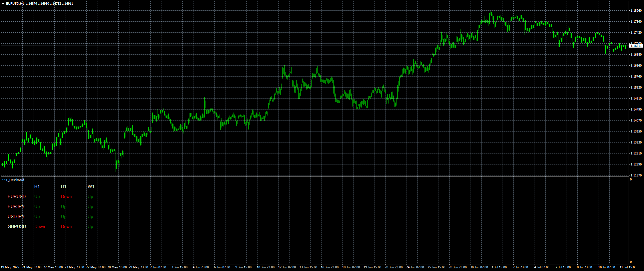The width and height of the screenshot is (644, 271).
Task: Click EURUSD D1 'Down' signal cell
Action: [x=66, y=196]
